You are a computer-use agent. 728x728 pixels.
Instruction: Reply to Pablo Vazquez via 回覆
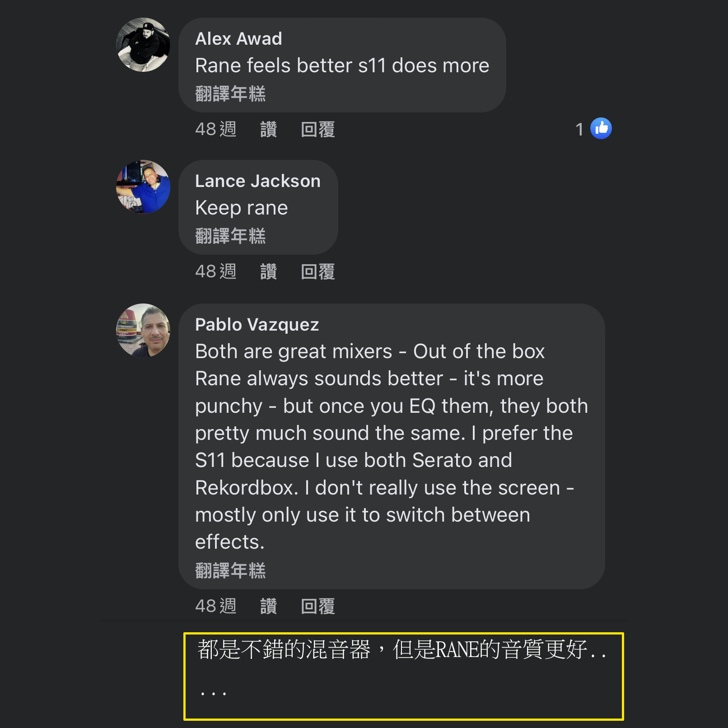[x=318, y=607]
